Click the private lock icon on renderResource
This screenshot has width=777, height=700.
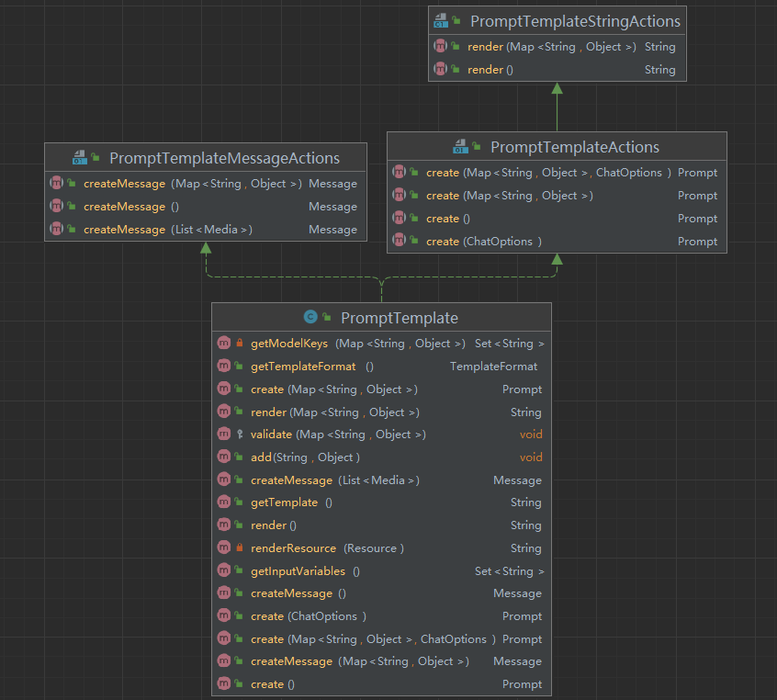[240, 548]
